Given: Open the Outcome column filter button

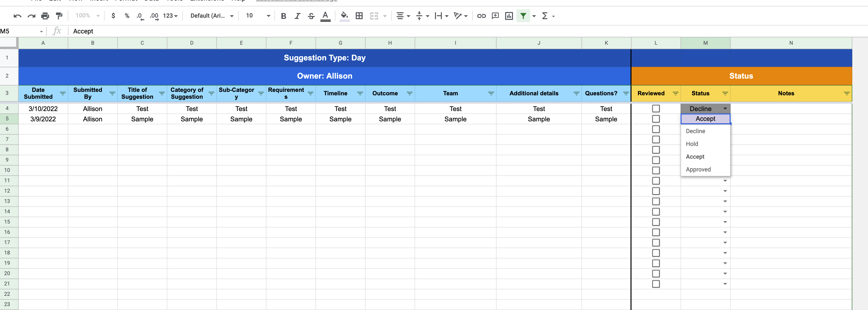Looking at the screenshot, I should (x=409, y=93).
